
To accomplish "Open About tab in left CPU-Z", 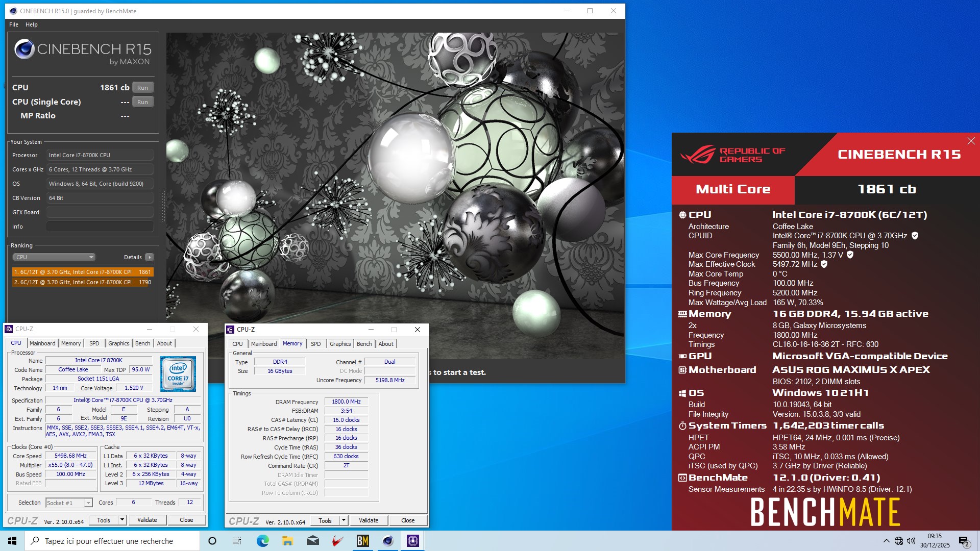I will point(164,343).
